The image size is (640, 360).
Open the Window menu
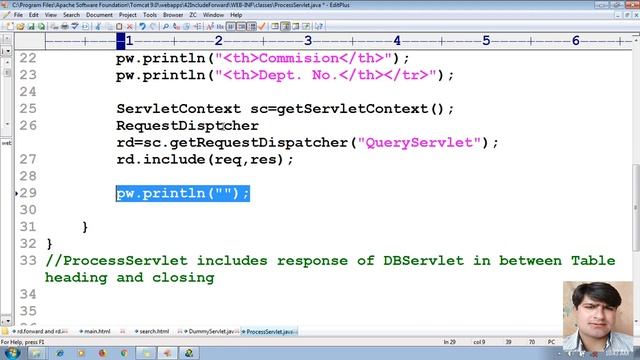pos(213,15)
